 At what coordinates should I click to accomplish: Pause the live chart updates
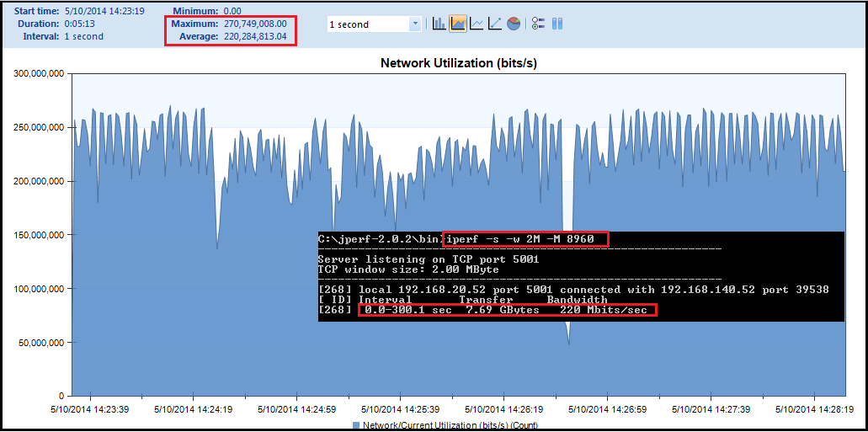(x=556, y=24)
